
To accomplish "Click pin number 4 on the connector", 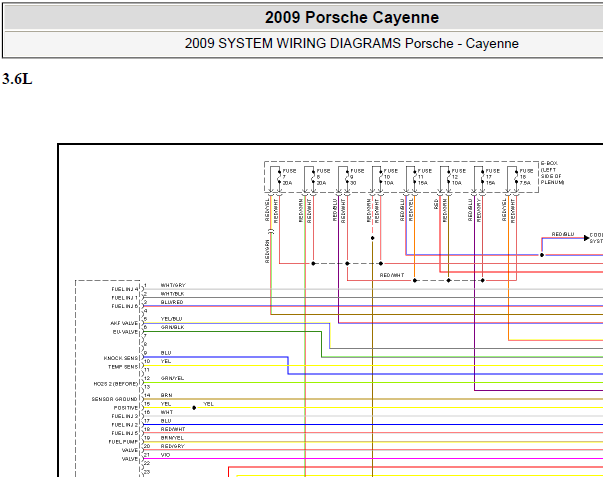I will click(145, 310).
